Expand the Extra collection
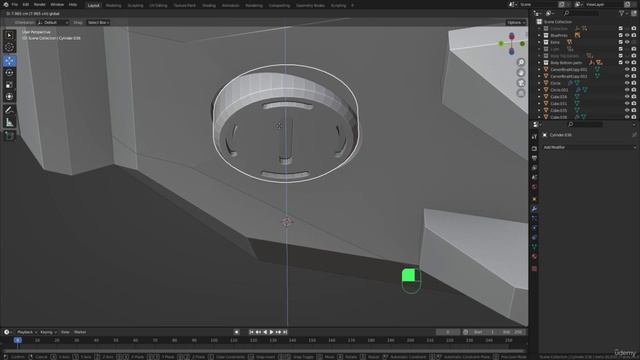 point(540,42)
